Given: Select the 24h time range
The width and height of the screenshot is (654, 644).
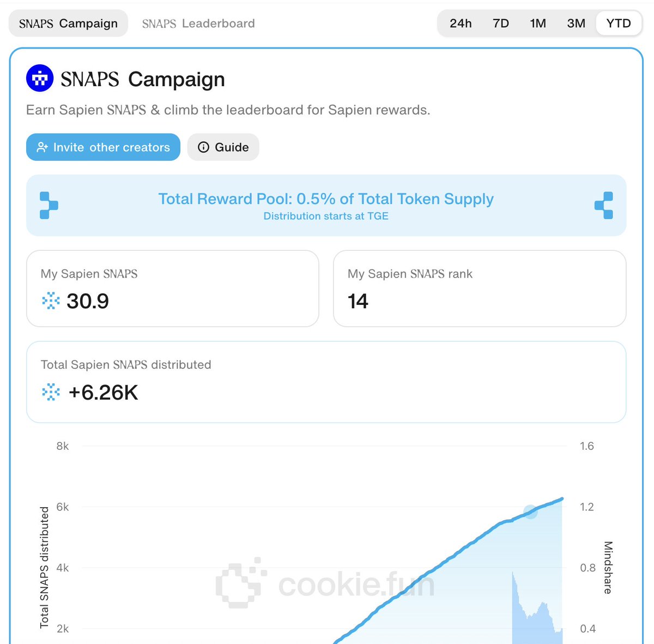Looking at the screenshot, I should (461, 23).
